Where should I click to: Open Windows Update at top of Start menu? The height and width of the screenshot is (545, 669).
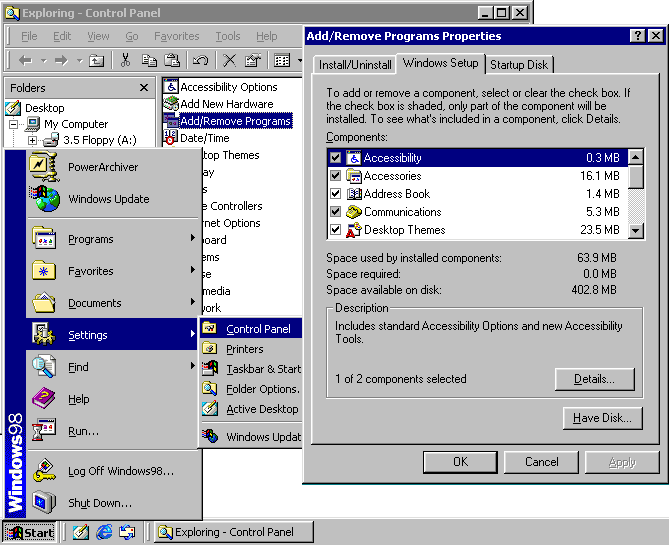pyautogui.click(x=113, y=199)
